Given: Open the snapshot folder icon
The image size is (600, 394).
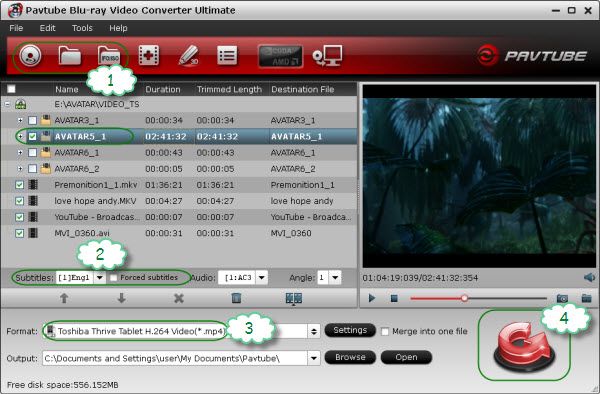Looking at the screenshot, I should (586, 298).
